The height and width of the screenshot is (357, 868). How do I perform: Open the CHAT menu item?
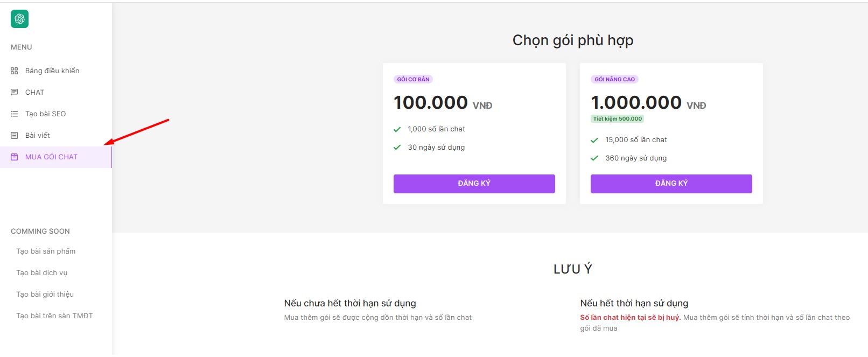click(x=34, y=93)
